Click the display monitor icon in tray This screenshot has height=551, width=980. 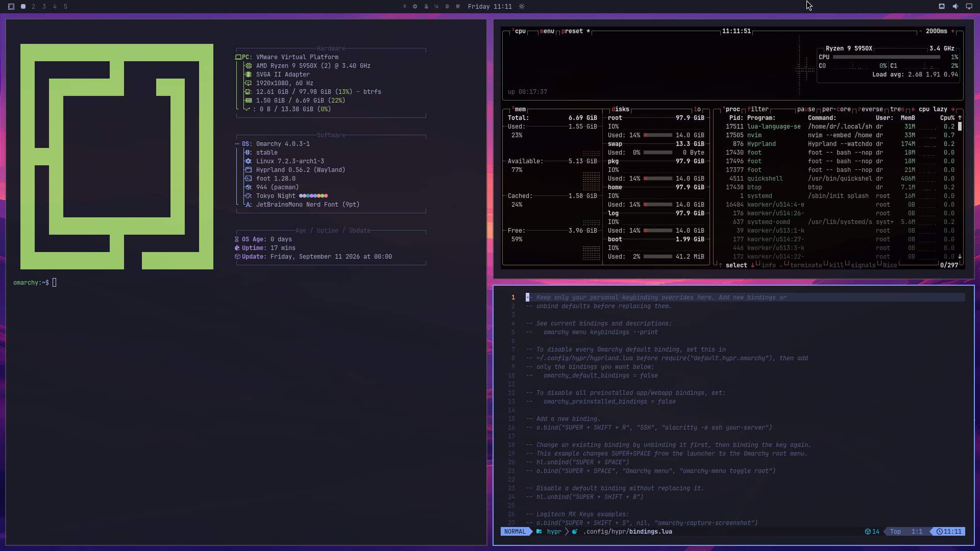click(x=969, y=7)
